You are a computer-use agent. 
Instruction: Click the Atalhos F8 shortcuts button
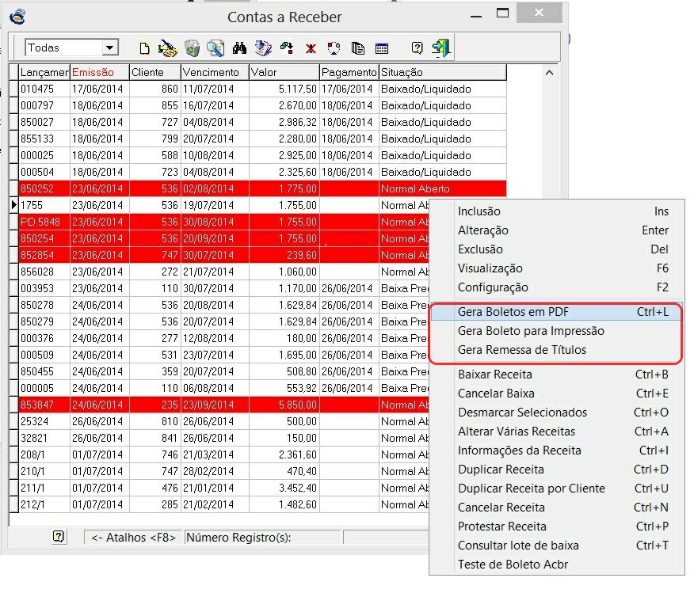click(x=133, y=538)
